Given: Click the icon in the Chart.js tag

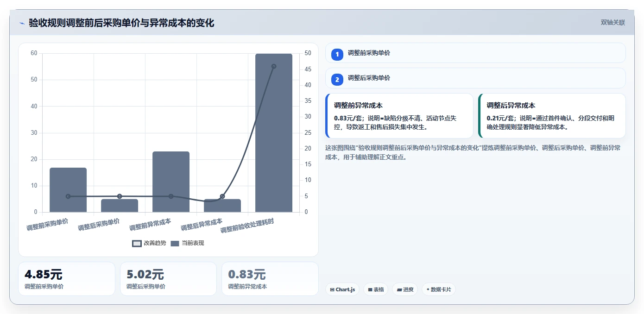Looking at the screenshot, I should [x=332, y=289].
